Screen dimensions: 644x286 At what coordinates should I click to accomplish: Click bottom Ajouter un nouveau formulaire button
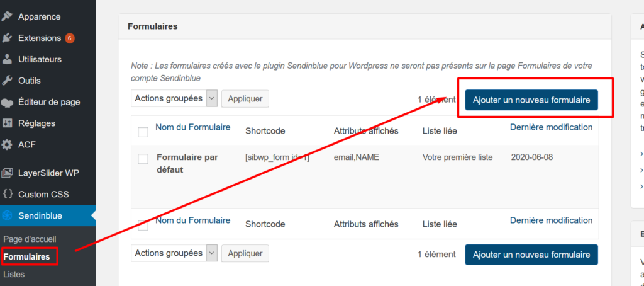531,255
